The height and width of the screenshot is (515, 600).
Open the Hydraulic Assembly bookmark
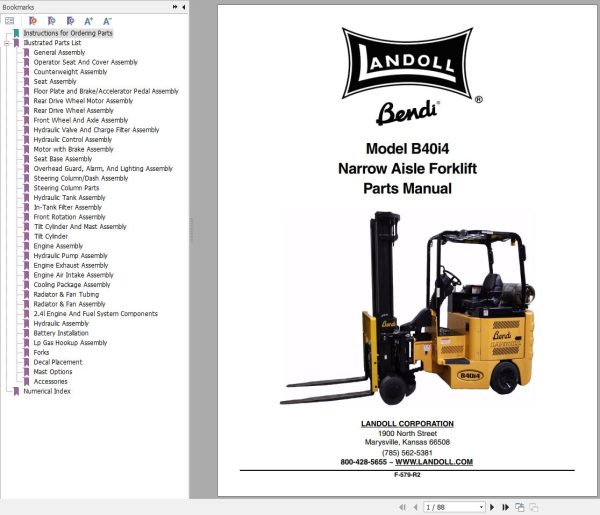[61, 323]
